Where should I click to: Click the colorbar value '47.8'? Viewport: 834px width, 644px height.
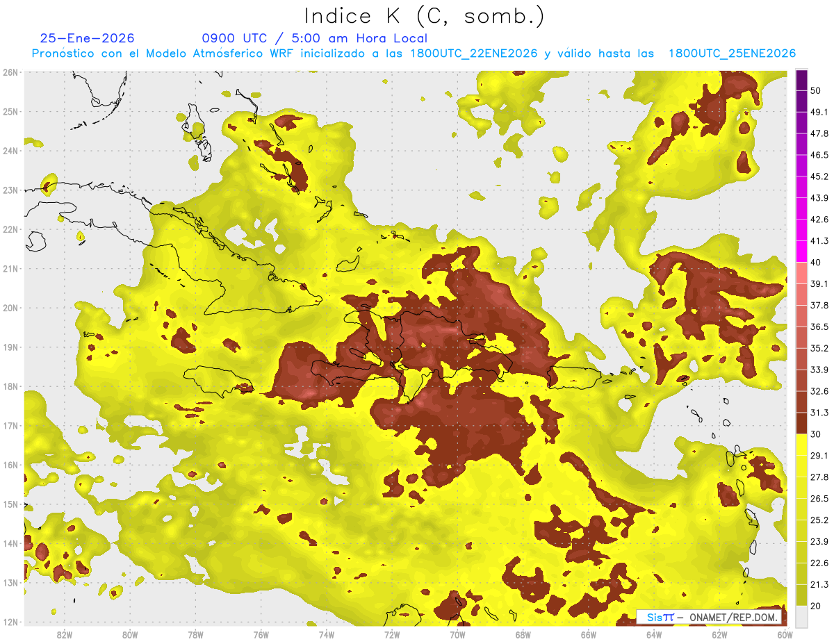coord(819,133)
